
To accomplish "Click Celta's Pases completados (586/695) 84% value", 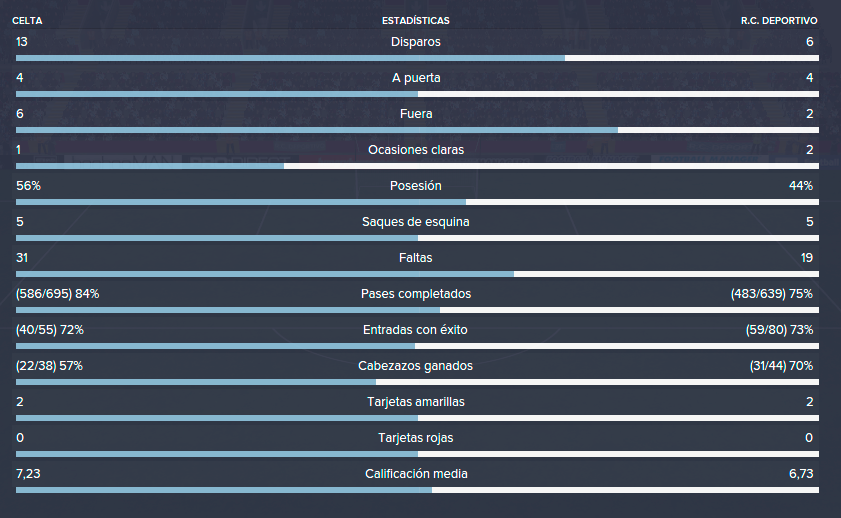I will click(57, 294).
